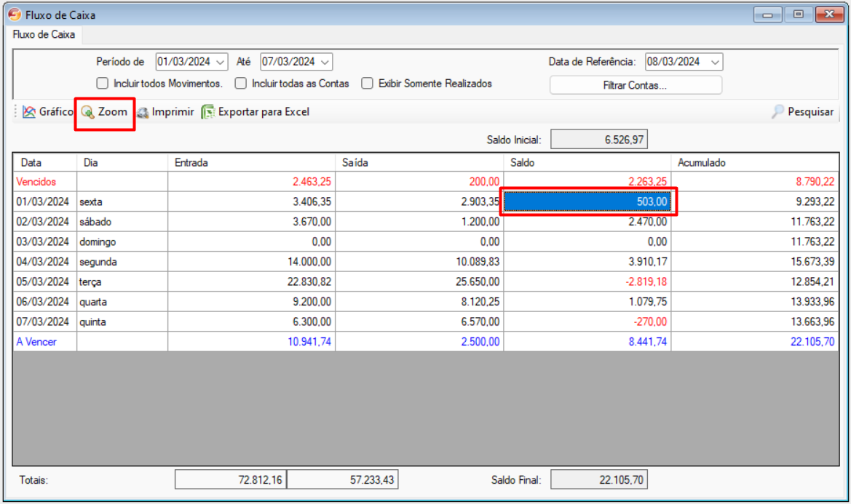Maximize the Fluxo de Caixa window
Viewport: 851px width, 504px height.
tap(799, 15)
